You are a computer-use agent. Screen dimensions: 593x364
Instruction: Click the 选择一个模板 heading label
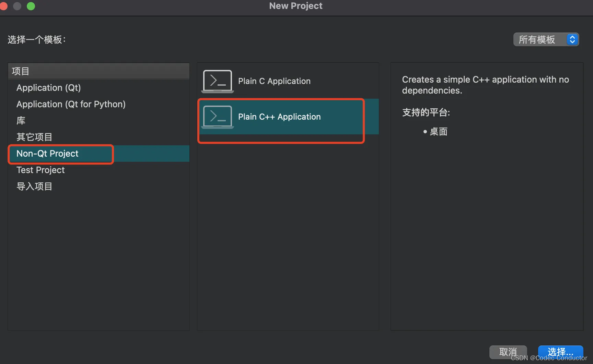[x=36, y=39]
